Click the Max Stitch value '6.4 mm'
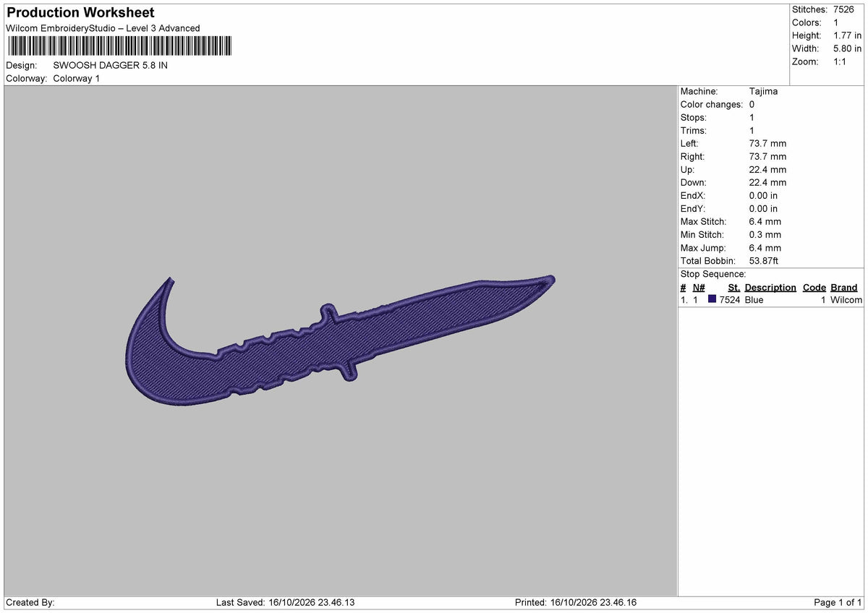 coord(765,222)
